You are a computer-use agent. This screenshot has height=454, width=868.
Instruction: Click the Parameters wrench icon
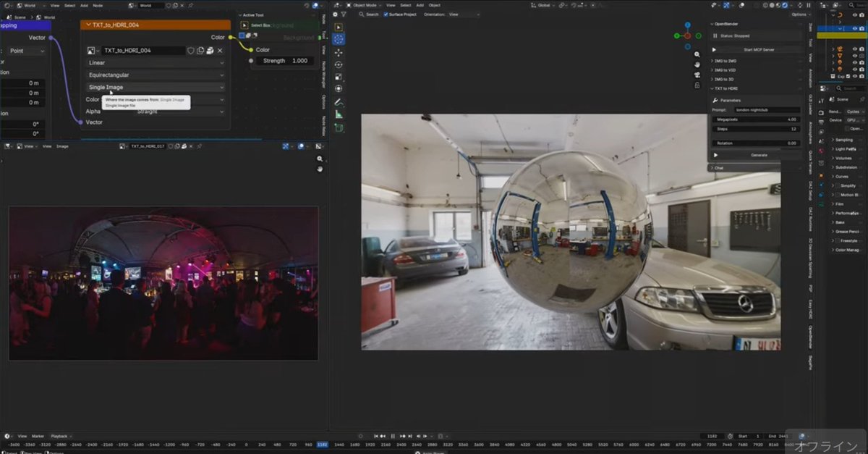tap(715, 101)
